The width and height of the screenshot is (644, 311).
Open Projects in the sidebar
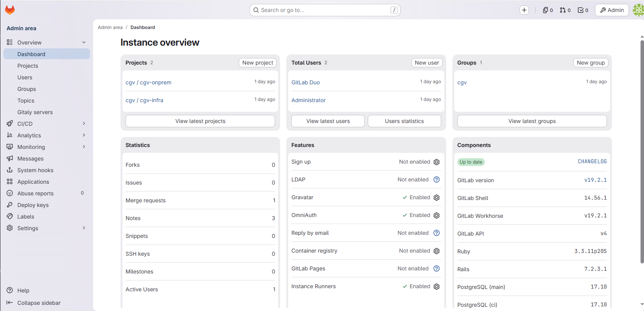(47, 66)
